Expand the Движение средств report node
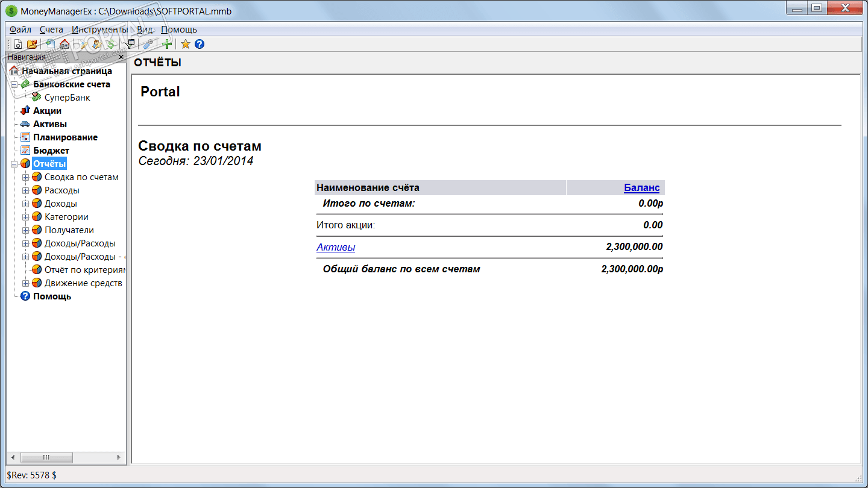Screen dimensions: 868x488 coord(25,283)
